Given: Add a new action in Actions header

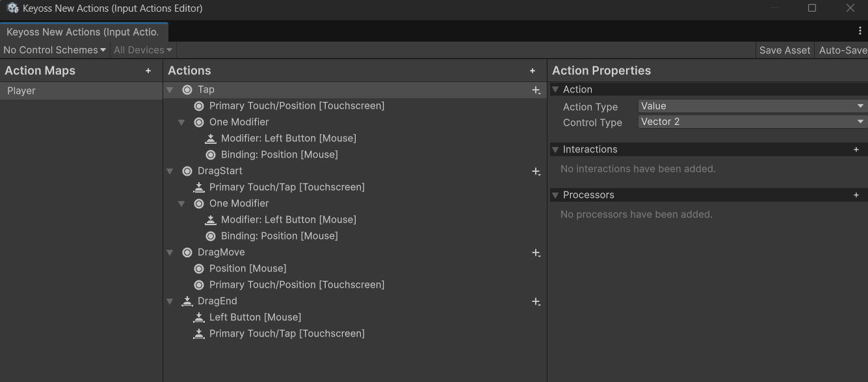Looking at the screenshot, I should click(x=533, y=71).
